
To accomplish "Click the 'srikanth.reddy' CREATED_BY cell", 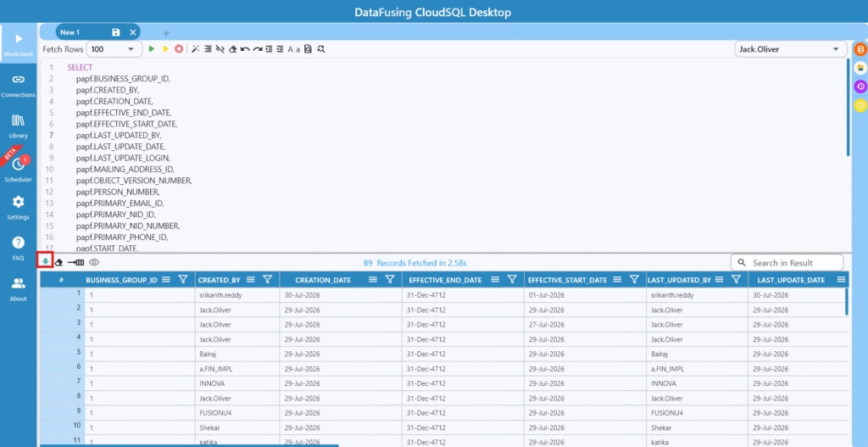I will (238, 295).
